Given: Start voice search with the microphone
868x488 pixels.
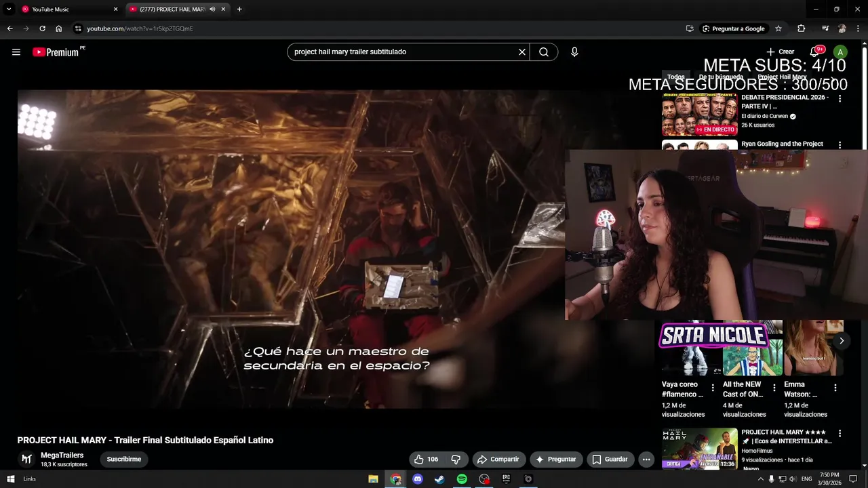Looking at the screenshot, I should pyautogui.click(x=574, y=52).
